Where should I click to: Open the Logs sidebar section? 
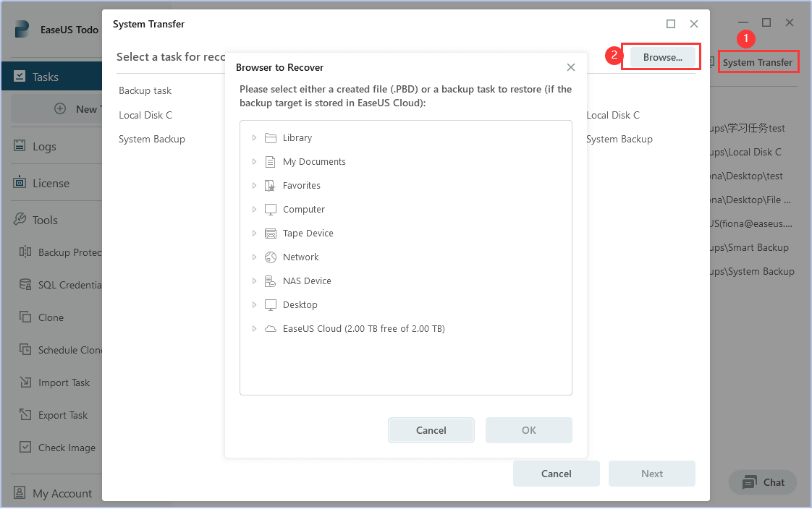click(44, 146)
